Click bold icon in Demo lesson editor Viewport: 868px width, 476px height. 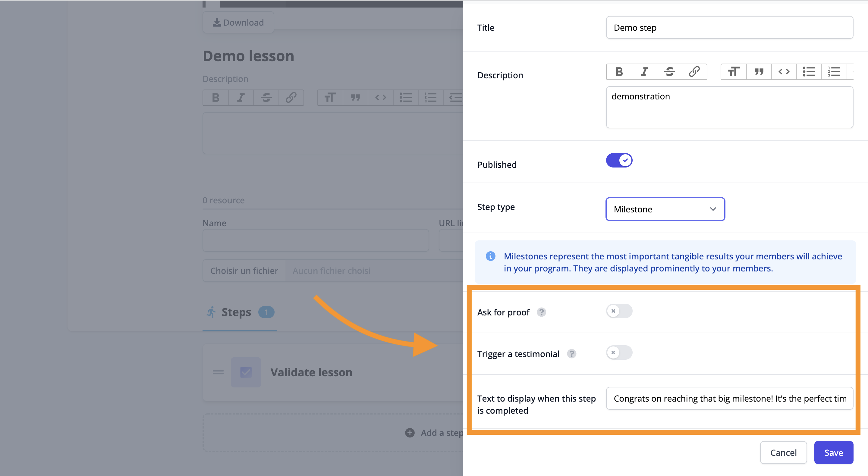pos(216,98)
